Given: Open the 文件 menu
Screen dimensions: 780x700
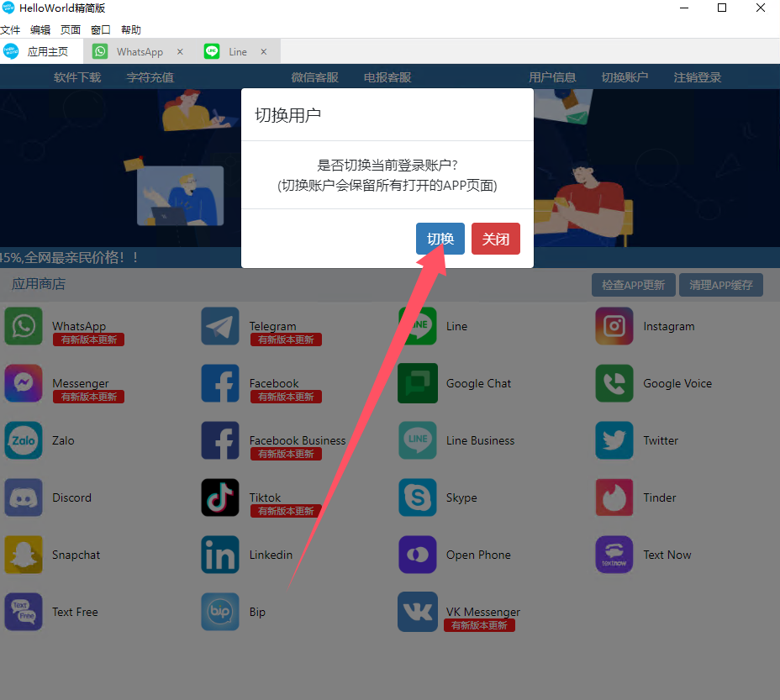Looking at the screenshot, I should point(10,30).
